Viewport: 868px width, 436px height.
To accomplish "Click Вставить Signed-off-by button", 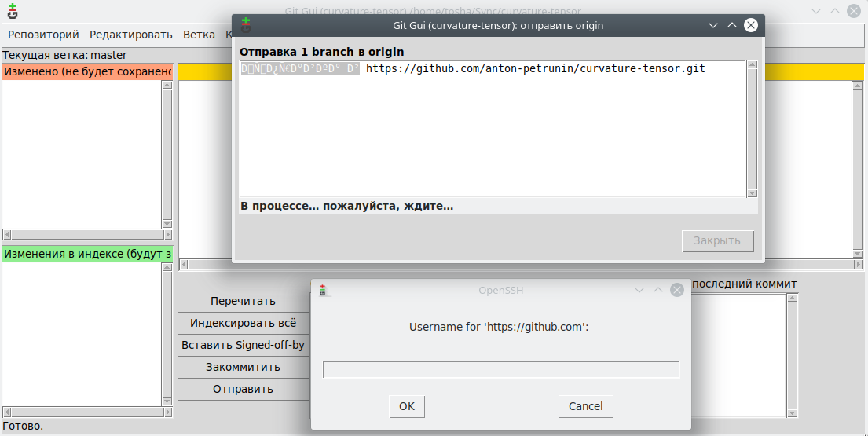I will point(243,345).
